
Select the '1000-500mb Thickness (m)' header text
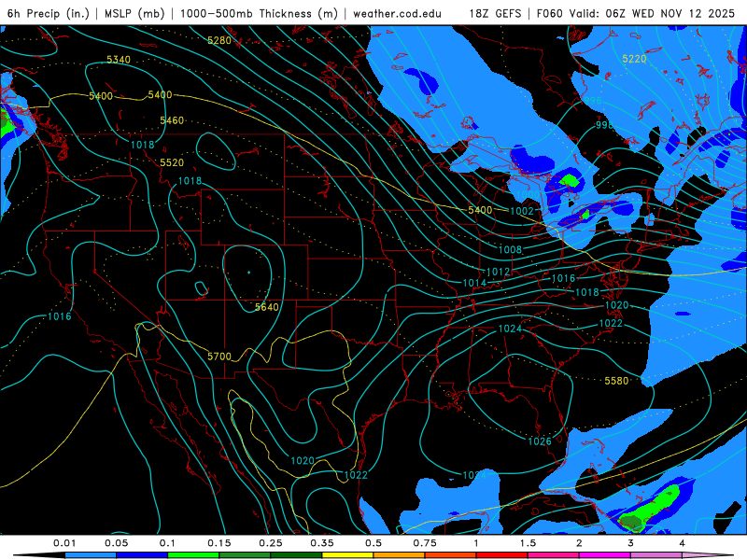[259, 13]
